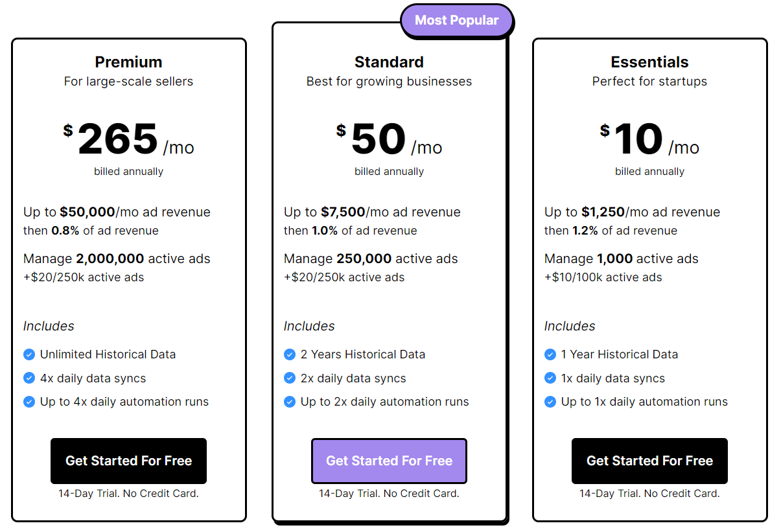
Task: Select the Standard plan heading
Action: point(389,62)
